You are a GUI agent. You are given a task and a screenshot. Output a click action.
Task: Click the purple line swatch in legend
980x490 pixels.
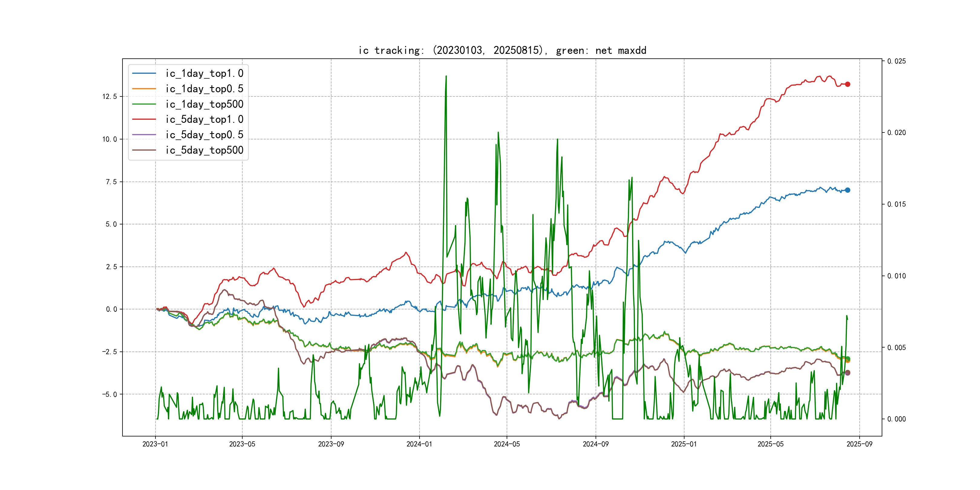point(144,135)
